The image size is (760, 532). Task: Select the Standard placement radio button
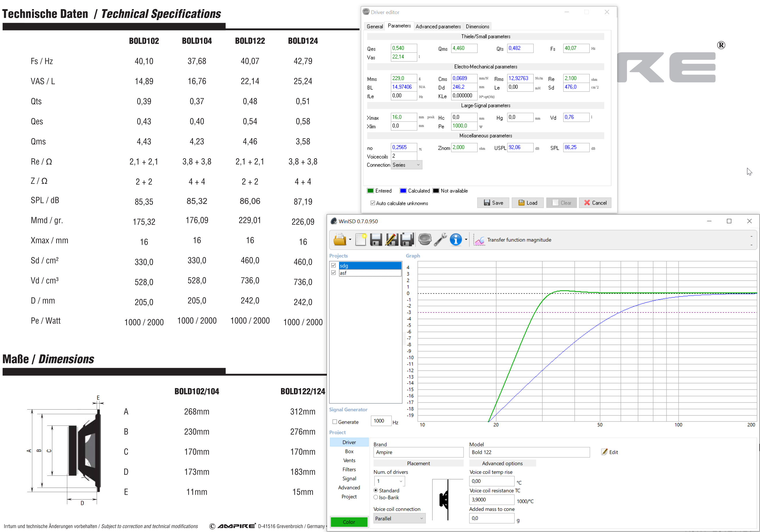point(376,490)
